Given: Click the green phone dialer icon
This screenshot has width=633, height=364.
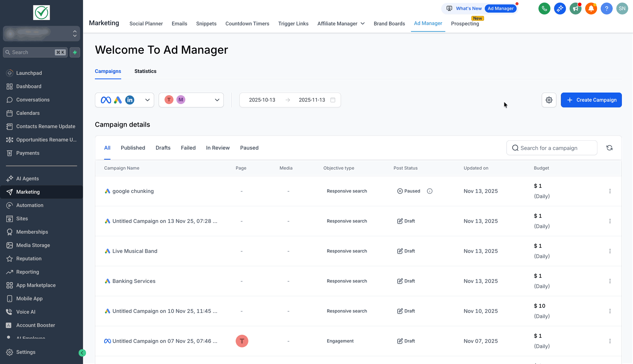Looking at the screenshot, I should [544, 9].
